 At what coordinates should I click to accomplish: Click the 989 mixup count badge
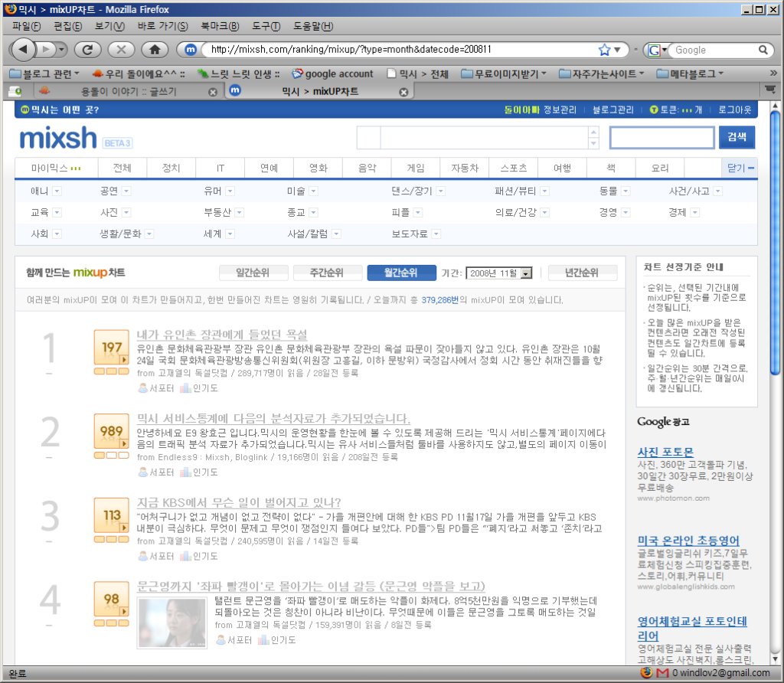pos(112,432)
